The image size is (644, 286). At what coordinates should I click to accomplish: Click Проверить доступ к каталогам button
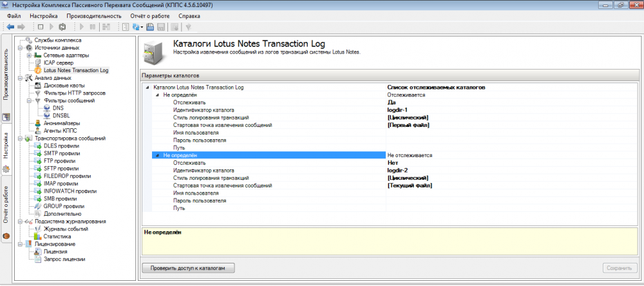(x=189, y=268)
